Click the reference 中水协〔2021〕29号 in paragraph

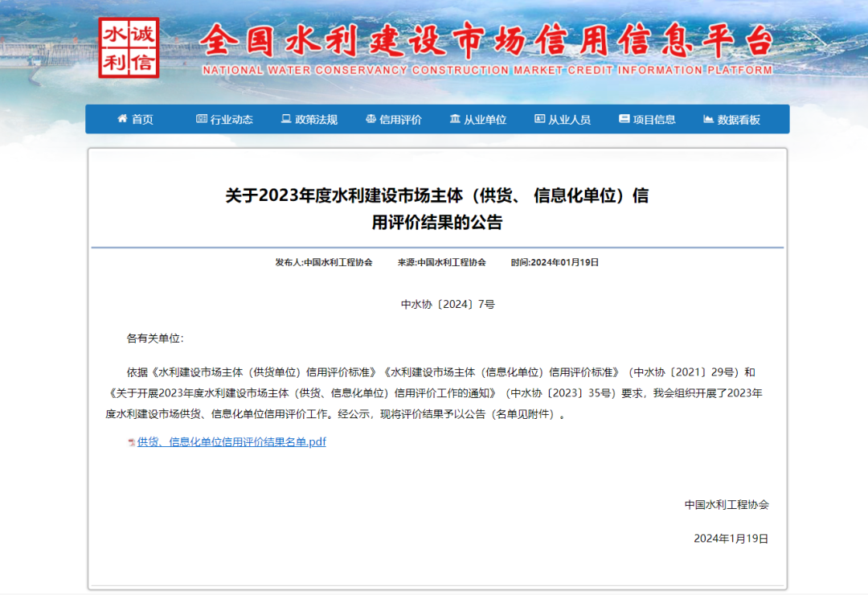pos(683,372)
